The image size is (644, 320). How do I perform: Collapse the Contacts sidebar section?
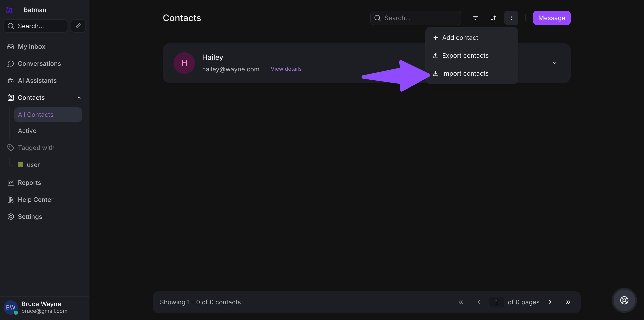pos(79,98)
